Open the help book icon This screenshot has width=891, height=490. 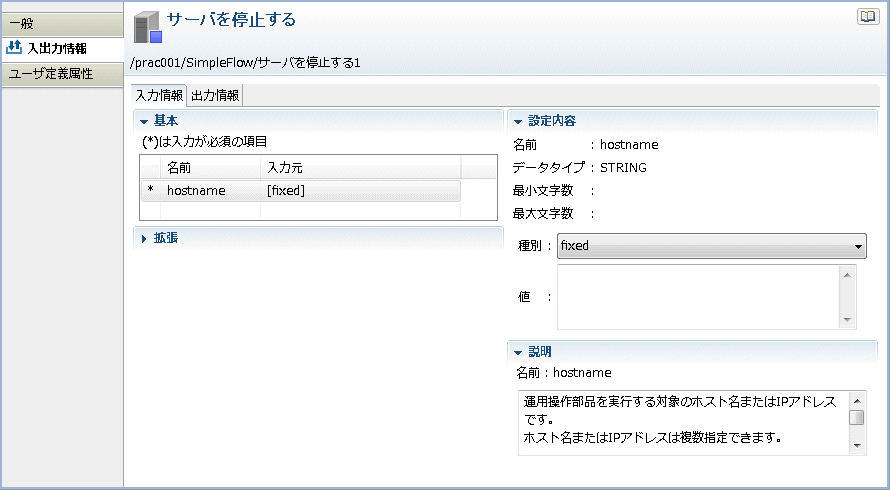pyautogui.click(x=868, y=16)
